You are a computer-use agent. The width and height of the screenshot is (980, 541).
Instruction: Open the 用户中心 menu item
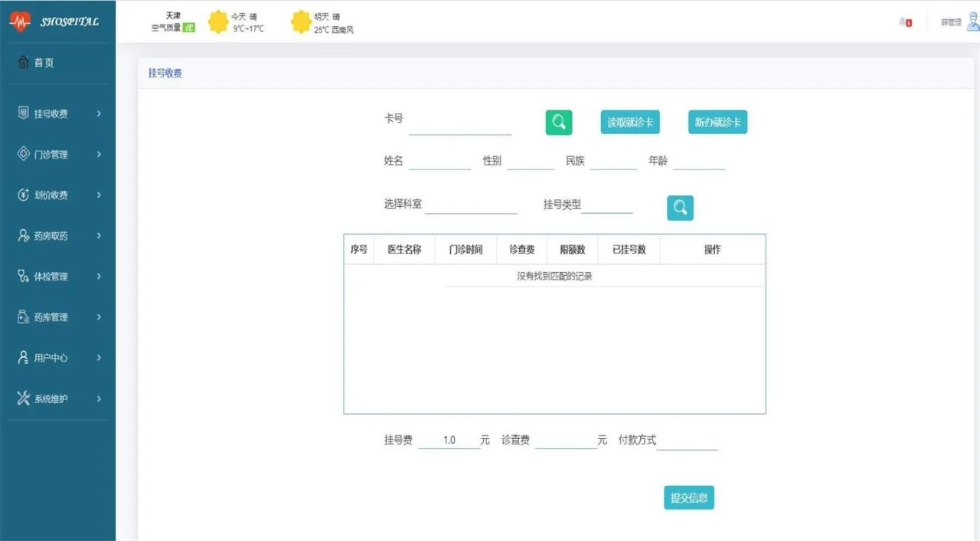point(51,358)
